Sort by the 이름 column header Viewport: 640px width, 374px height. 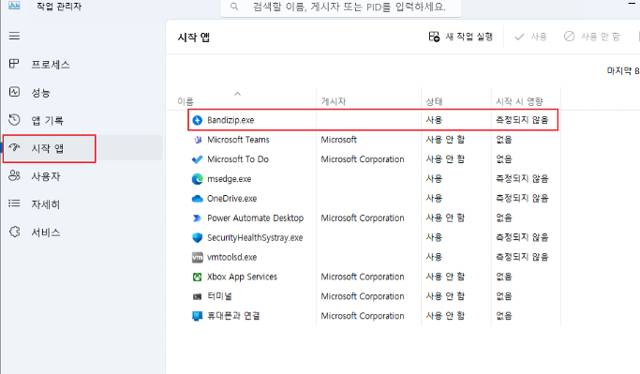pos(185,101)
